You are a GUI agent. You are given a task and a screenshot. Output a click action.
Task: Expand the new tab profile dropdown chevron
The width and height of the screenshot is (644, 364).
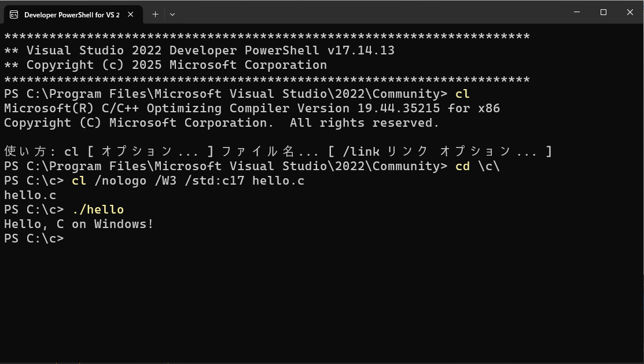coord(172,14)
